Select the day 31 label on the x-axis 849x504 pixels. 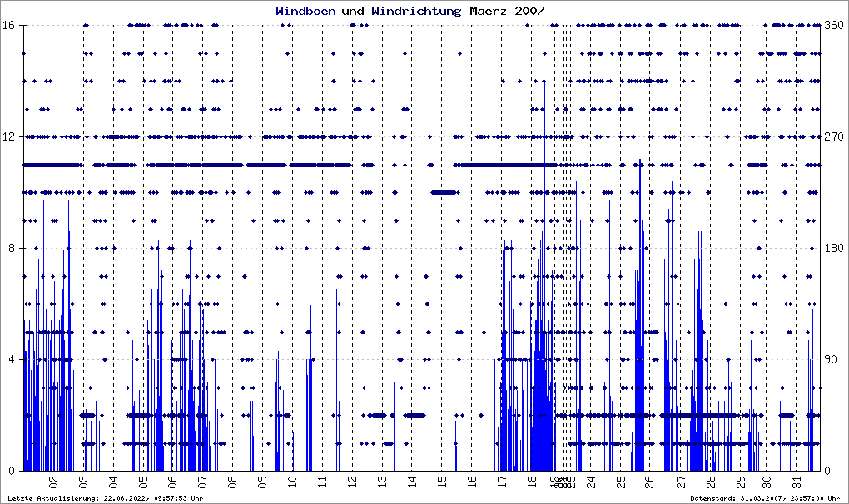(x=796, y=482)
